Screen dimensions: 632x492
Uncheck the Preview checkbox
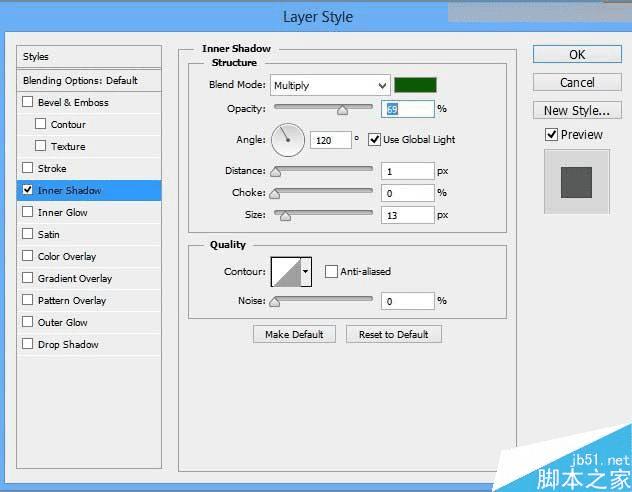551,134
